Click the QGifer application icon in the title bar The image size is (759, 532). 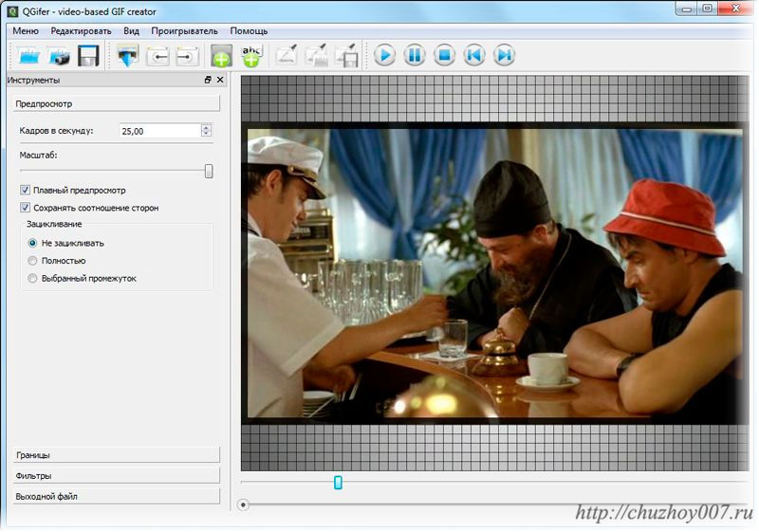12,11
